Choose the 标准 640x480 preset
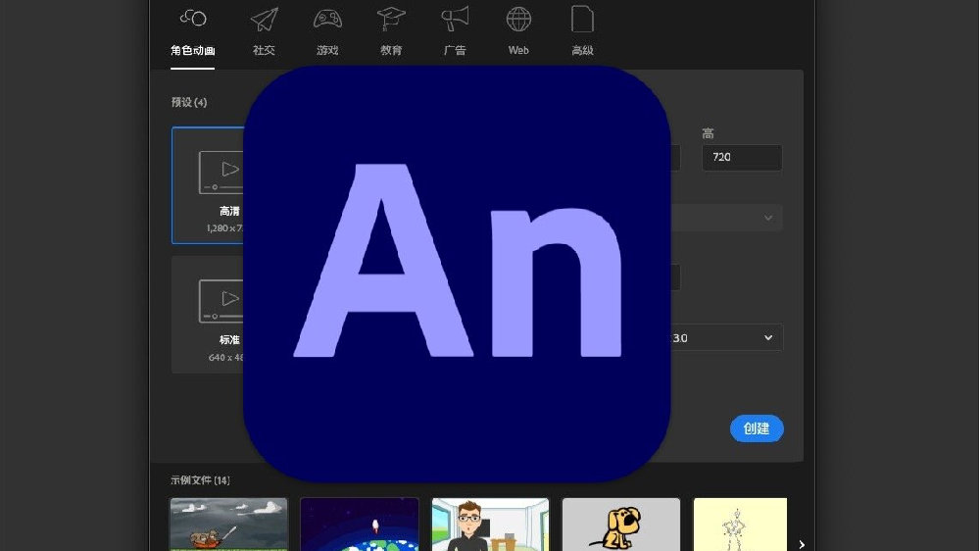Viewport: 980px width, 551px height. tap(208, 315)
